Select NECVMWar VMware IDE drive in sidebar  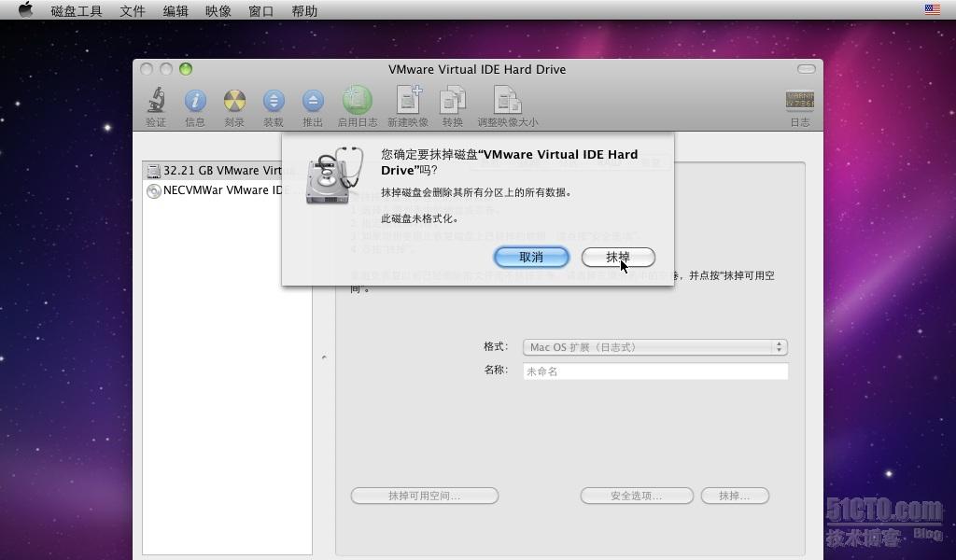coord(227,190)
